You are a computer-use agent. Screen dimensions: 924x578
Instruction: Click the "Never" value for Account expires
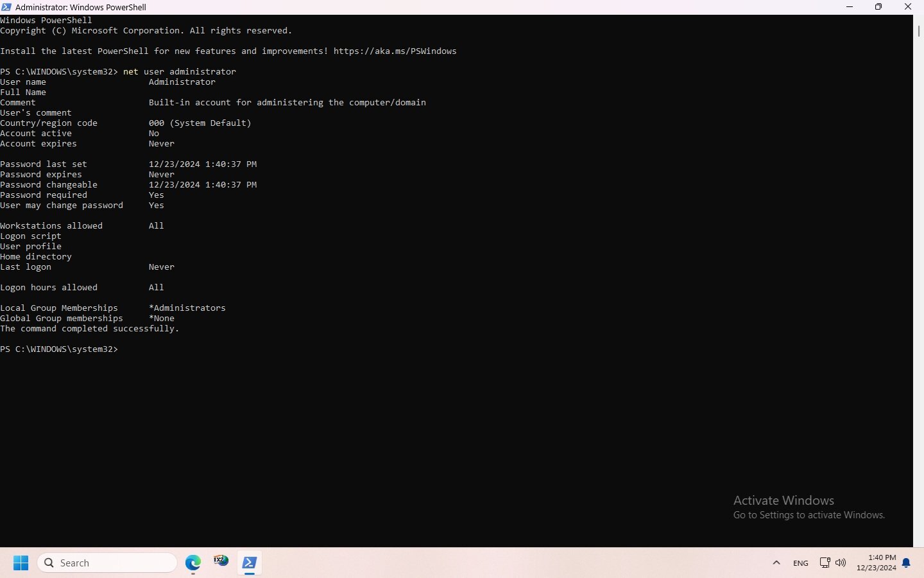pyautogui.click(x=162, y=144)
